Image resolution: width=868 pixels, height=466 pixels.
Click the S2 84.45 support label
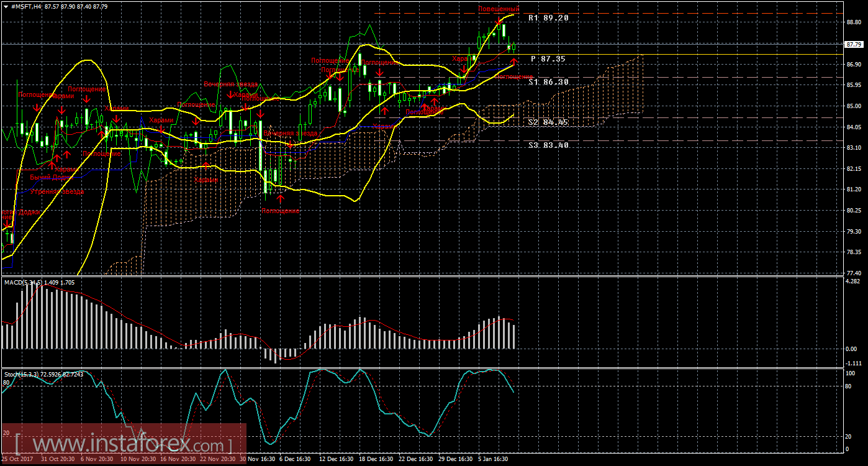click(x=548, y=122)
